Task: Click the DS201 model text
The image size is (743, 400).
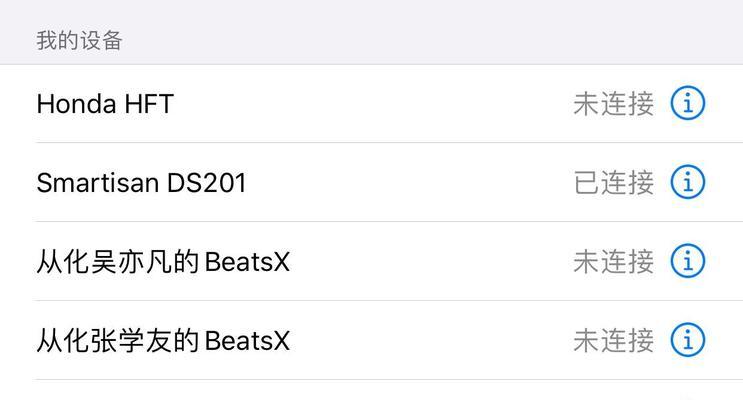Action: click(x=207, y=183)
